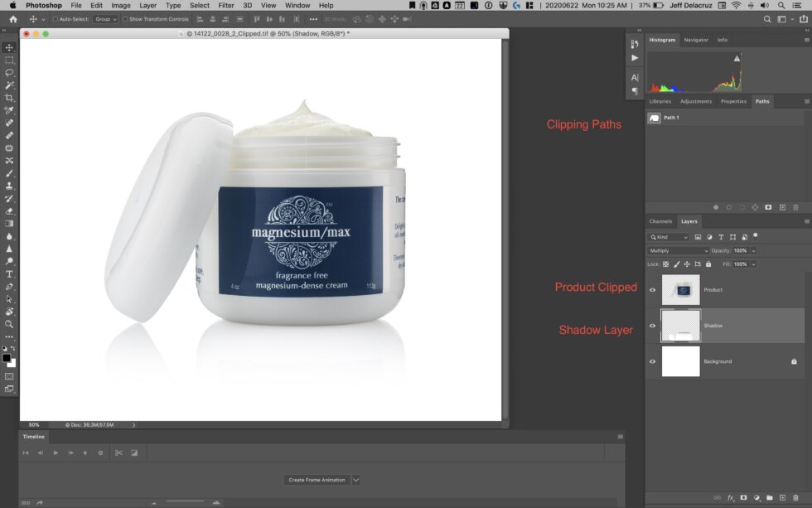Click the foreground color swatch

7,358
